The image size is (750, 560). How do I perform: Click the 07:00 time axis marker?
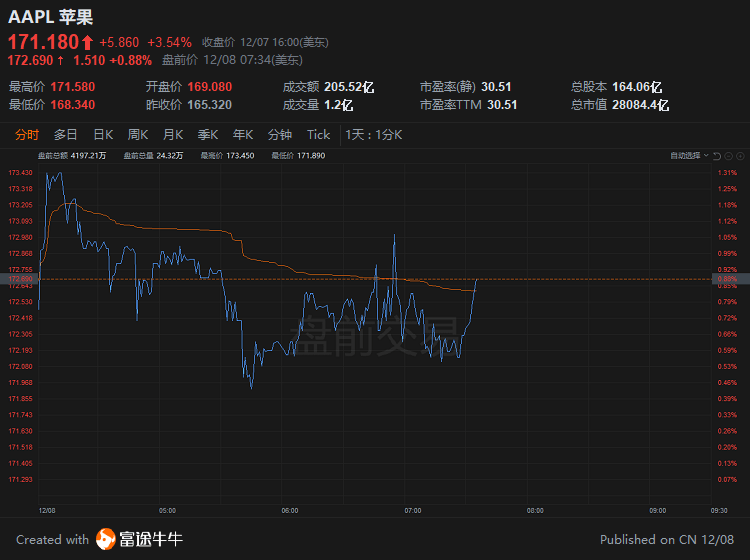point(412,510)
